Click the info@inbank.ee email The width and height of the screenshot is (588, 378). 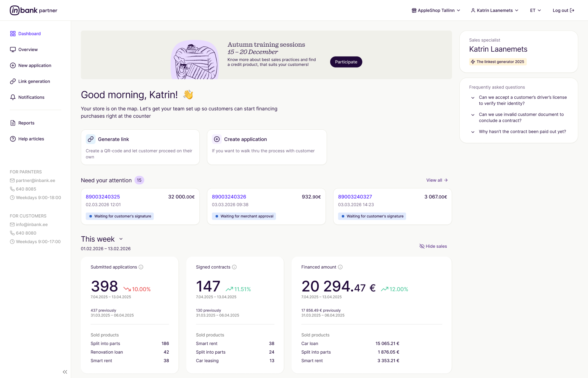click(x=32, y=225)
